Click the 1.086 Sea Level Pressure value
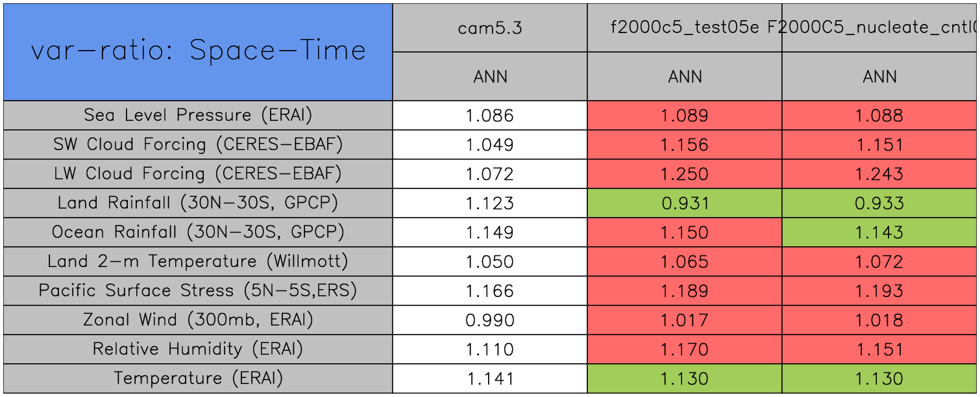 pos(490,116)
